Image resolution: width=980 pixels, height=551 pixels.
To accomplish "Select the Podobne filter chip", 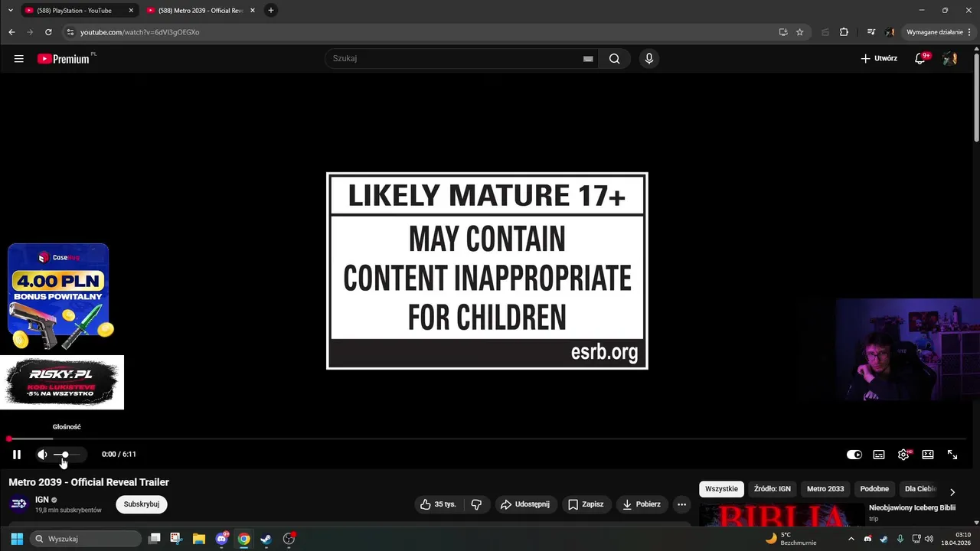I will pyautogui.click(x=874, y=489).
